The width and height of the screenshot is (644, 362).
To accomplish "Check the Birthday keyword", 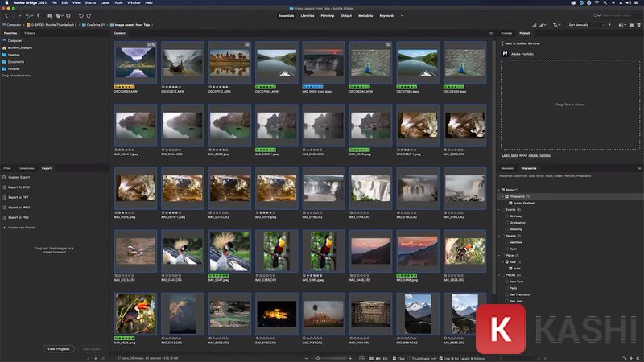I will click(x=507, y=216).
